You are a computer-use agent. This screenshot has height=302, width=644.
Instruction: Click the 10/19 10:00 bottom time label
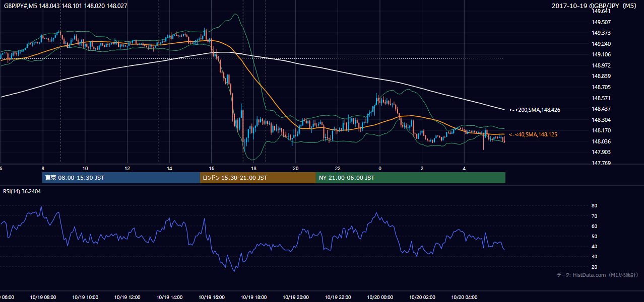[x=85, y=297]
